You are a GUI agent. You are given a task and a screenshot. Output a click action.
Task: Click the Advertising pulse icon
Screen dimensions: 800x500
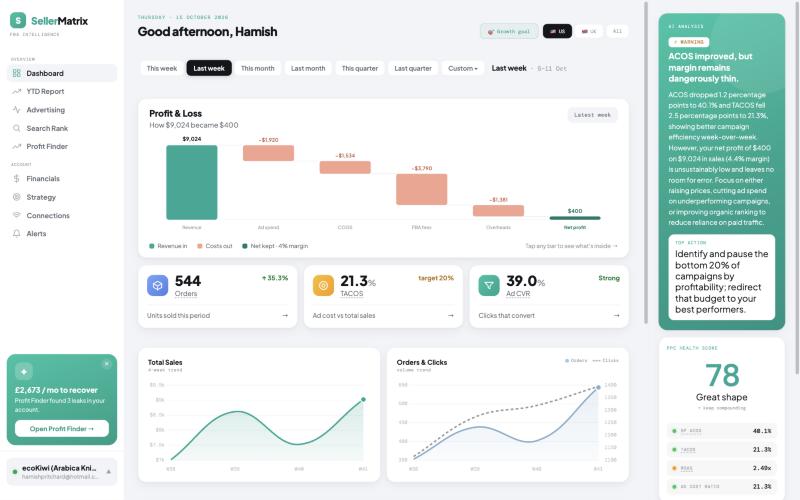[16, 110]
